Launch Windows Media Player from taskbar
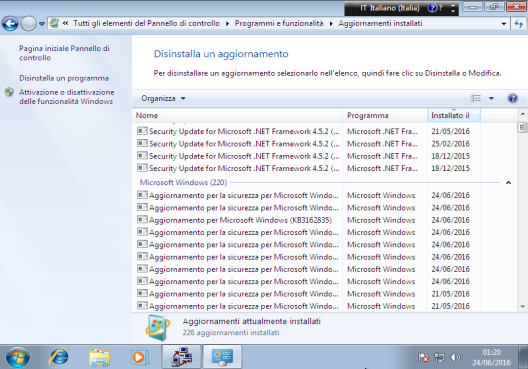This screenshot has height=369, width=528. pyautogui.click(x=139, y=357)
